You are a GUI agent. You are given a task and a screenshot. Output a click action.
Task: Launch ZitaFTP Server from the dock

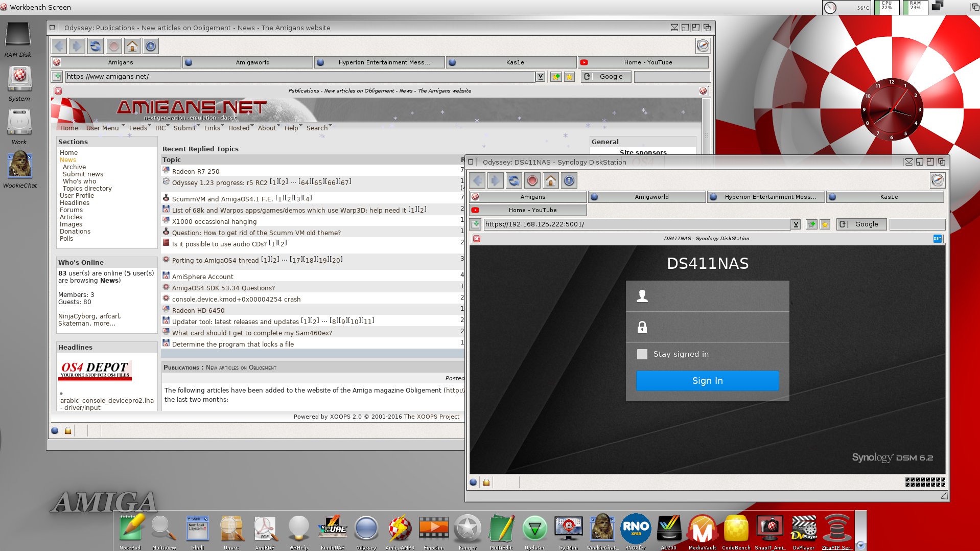[837, 529]
